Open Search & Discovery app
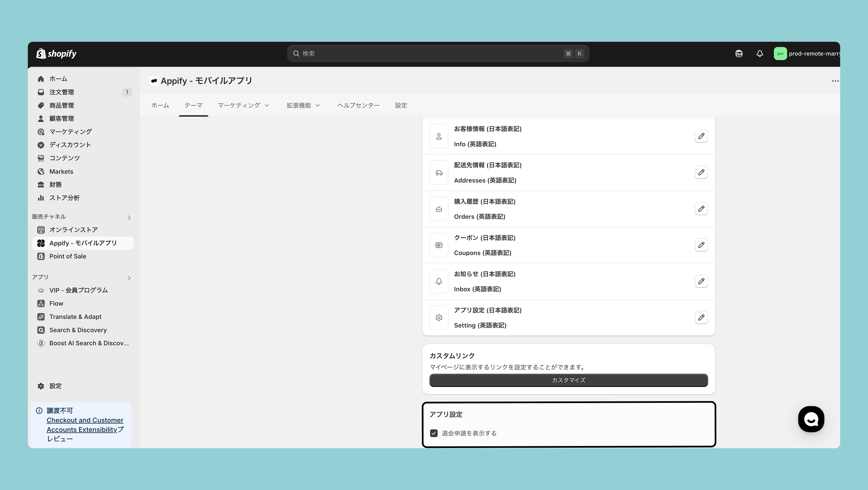 (83, 330)
